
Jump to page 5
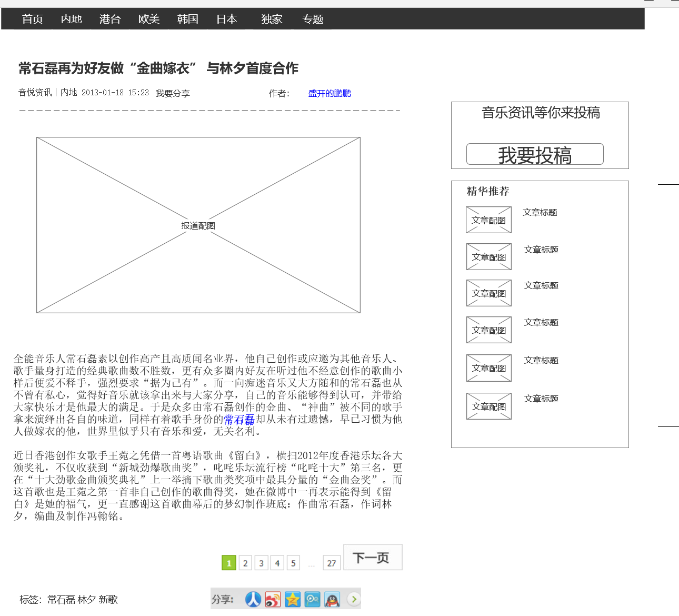click(294, 563)
